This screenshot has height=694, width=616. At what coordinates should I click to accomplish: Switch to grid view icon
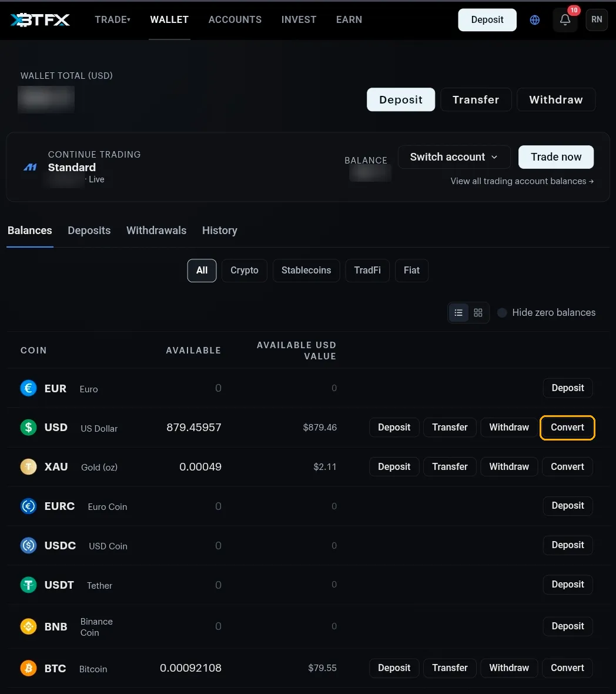tap(478, 312)
